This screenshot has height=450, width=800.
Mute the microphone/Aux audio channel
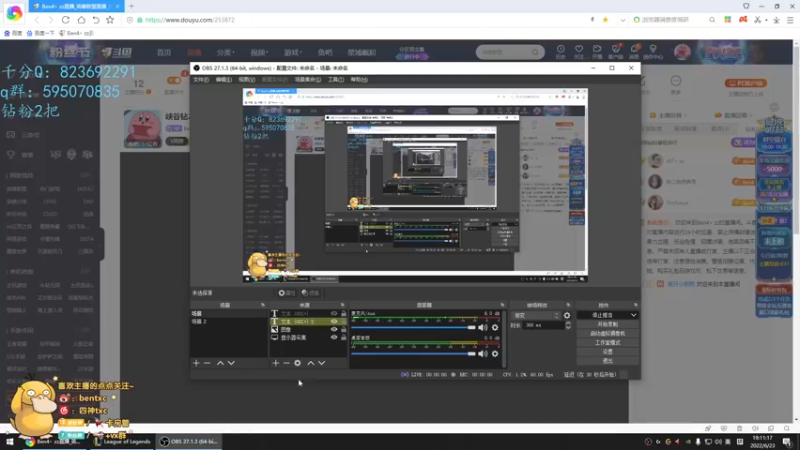483,328
